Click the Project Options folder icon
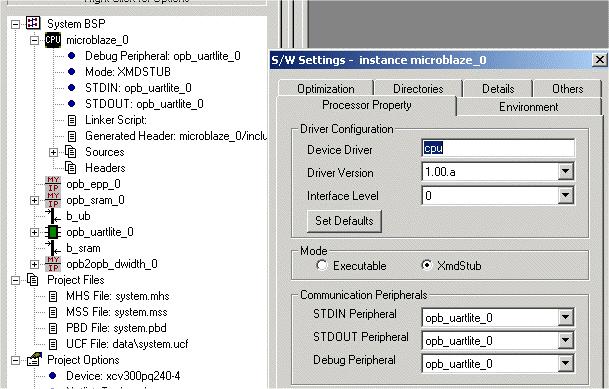609x389 pixels. 34,359
